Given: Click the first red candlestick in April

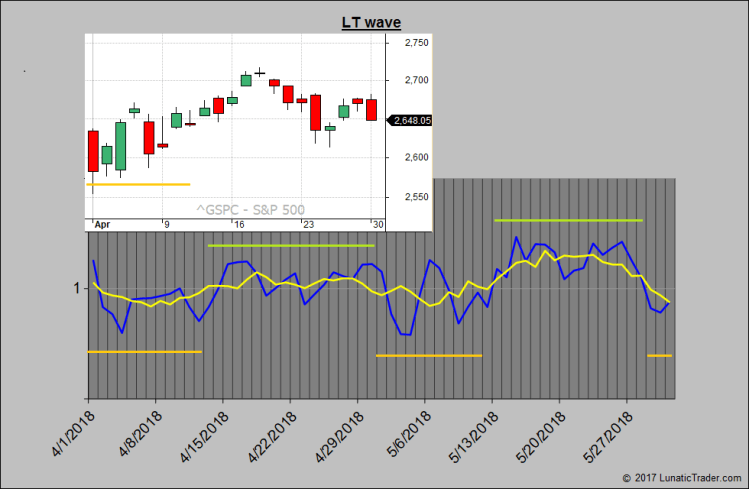Looking at the screenshot, I should click(x=93, y=150).
